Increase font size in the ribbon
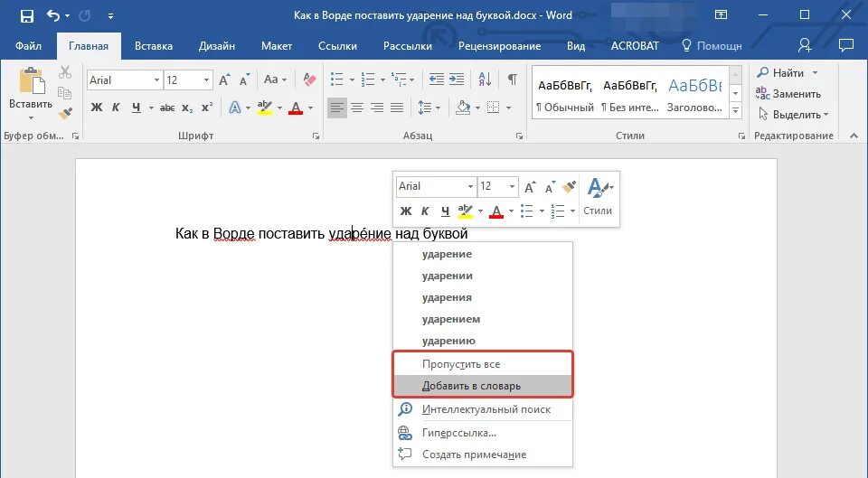 (224, 80)
